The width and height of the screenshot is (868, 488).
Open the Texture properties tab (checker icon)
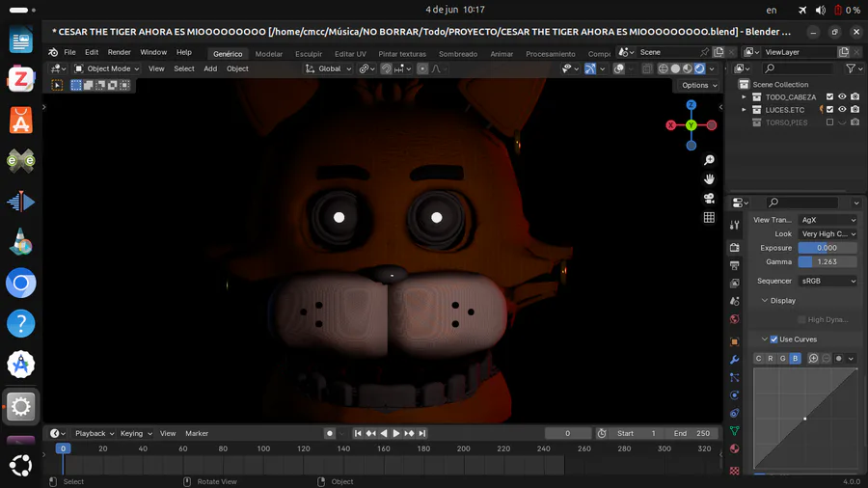tap(735, 471)
